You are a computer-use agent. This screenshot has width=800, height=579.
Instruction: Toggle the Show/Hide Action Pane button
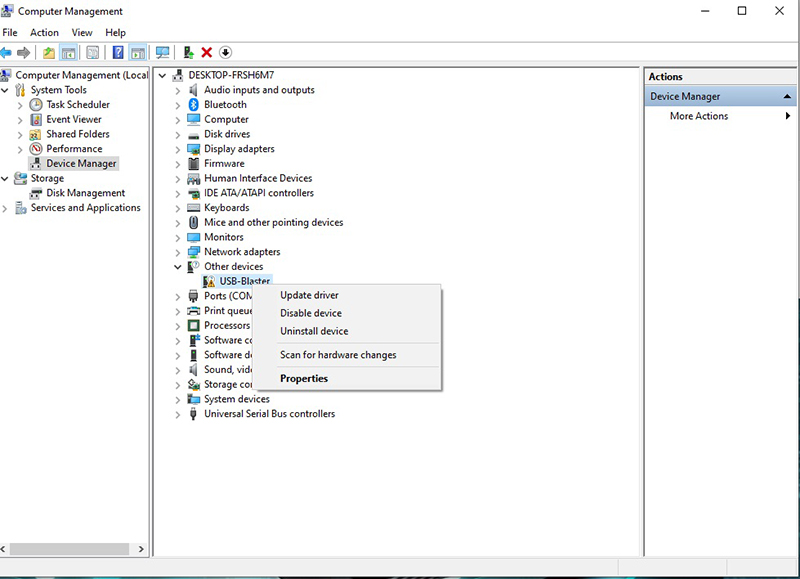(x=138, y=52)
